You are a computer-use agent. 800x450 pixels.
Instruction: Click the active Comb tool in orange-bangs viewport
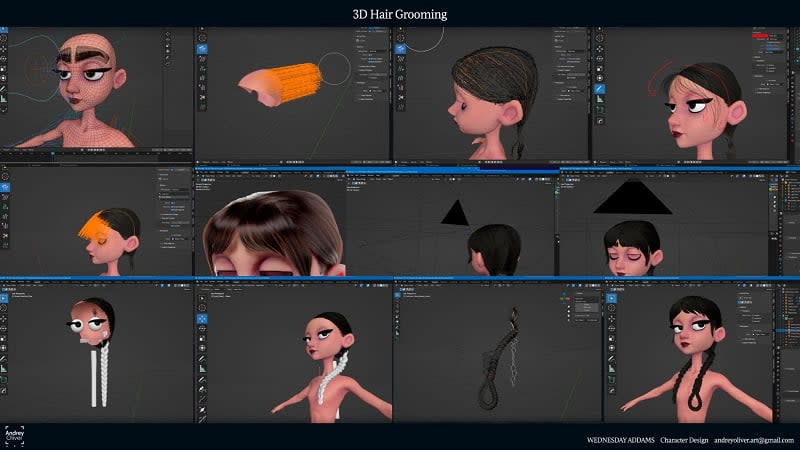5,187
